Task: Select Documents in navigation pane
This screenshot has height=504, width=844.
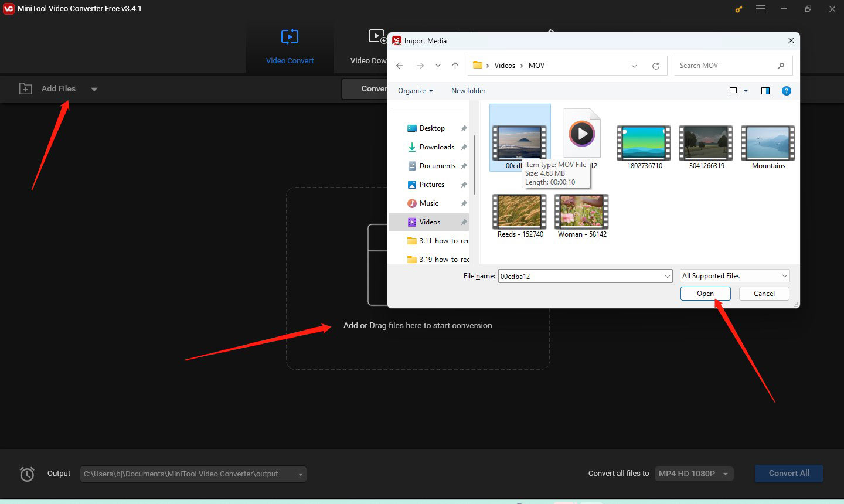Action: coord(437,166)
